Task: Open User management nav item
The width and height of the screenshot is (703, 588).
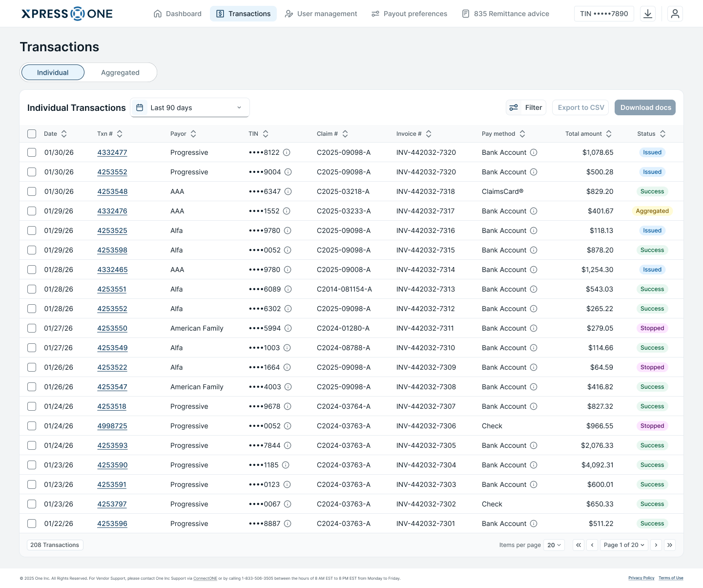Action: 321,14
